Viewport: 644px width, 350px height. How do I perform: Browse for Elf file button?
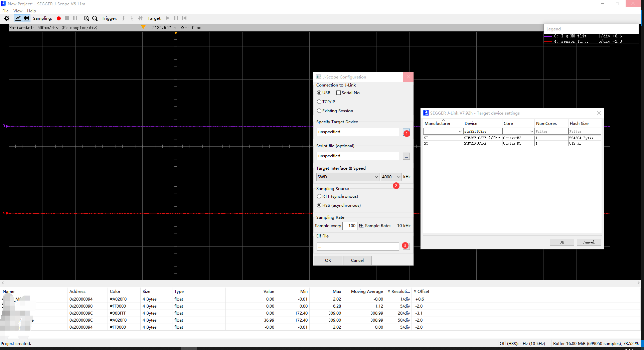(x=406, y=246)
